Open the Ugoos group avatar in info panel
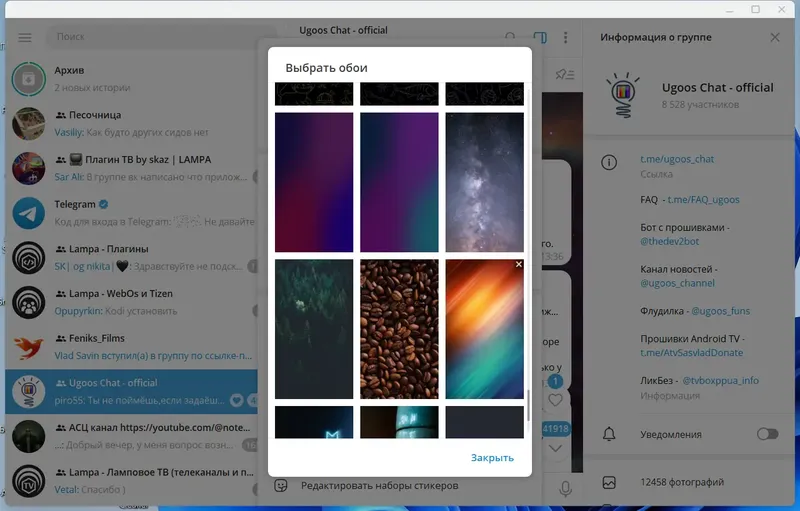Viewport: 800px width, 511px height. pos(622,95)
